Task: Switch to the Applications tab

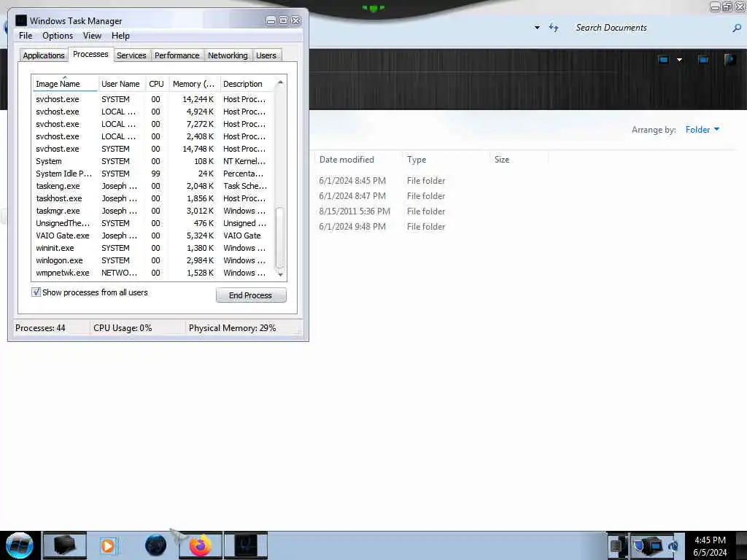Action: coord(43,55)
